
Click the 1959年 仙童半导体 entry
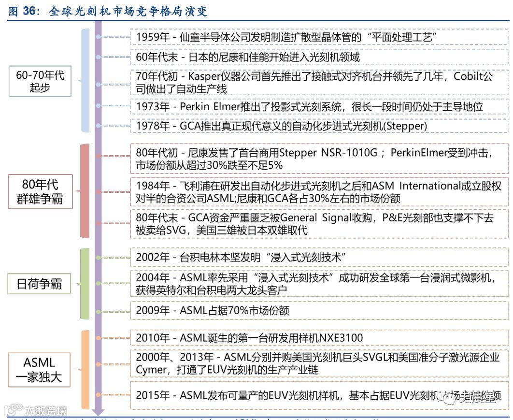319,37
